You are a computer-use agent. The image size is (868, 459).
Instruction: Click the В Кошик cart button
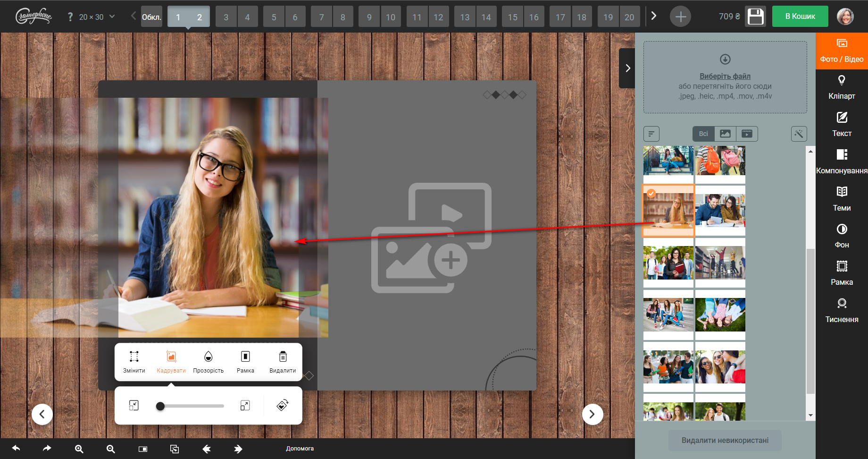tap(800, 16)
